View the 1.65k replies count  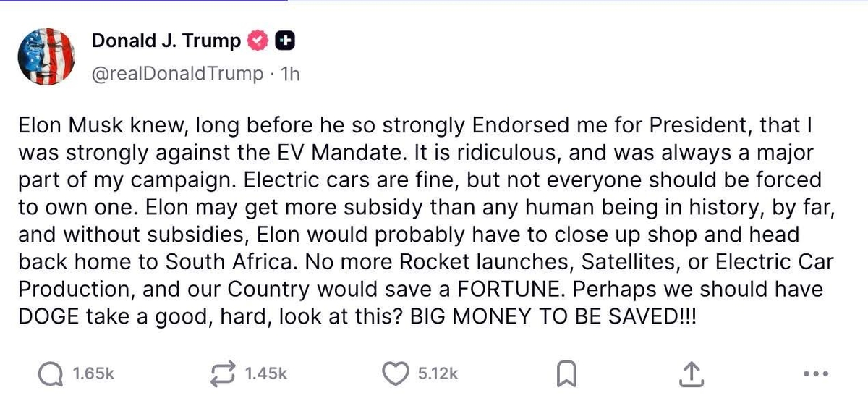(94, 374)
